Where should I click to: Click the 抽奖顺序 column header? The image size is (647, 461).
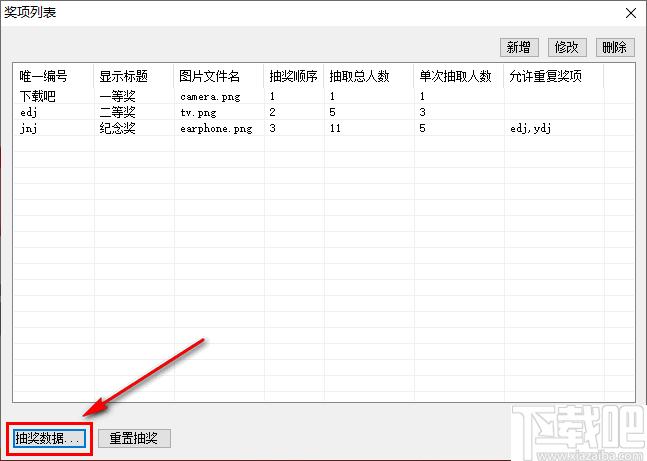pos(293,76)
